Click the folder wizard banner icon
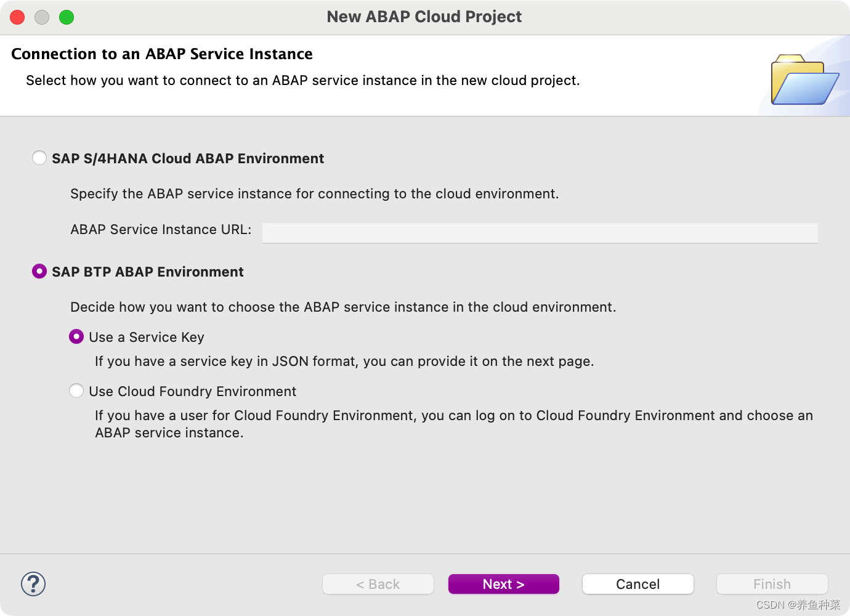Image resolution: width=850 pixels, height=616 pixels. pos(804,80)
